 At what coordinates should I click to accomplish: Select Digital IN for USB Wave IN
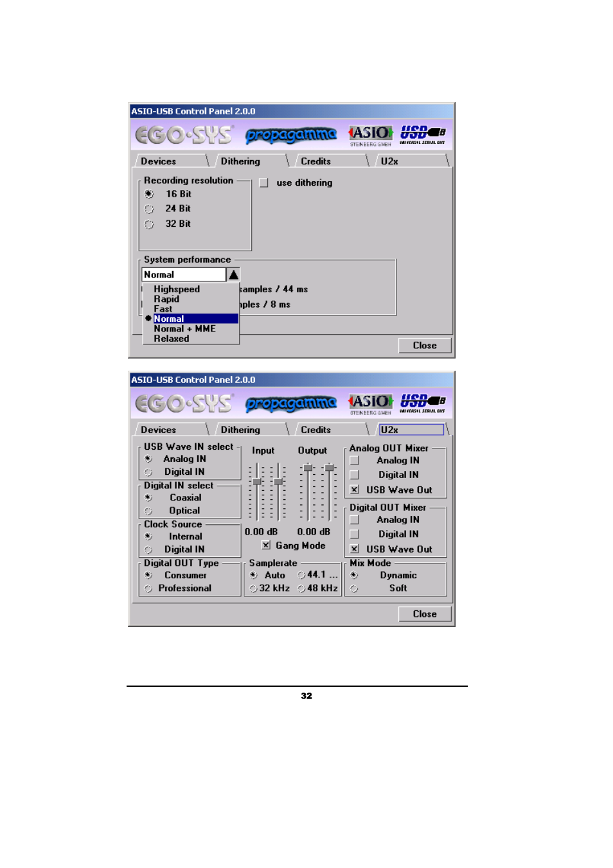148,472
